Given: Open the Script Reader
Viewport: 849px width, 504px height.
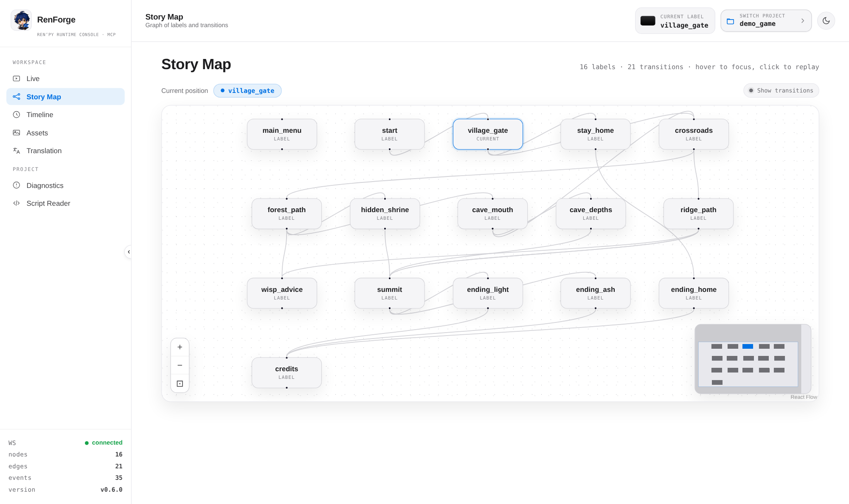Looking at the screenshot, I should [x=65, y=203].
